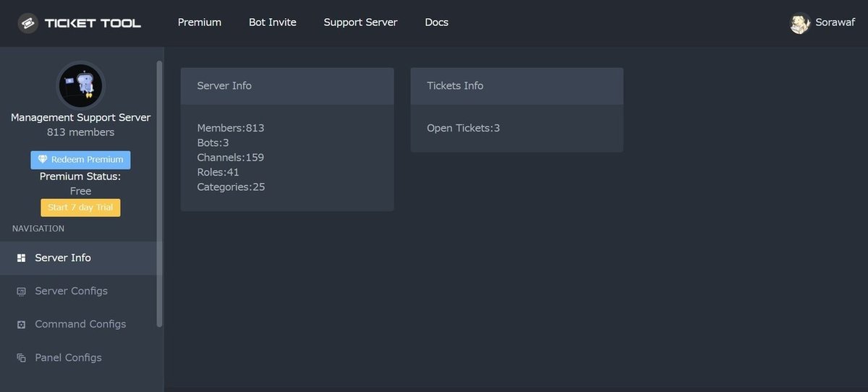Select Server Configs in navigation

[x=78, y=291]
